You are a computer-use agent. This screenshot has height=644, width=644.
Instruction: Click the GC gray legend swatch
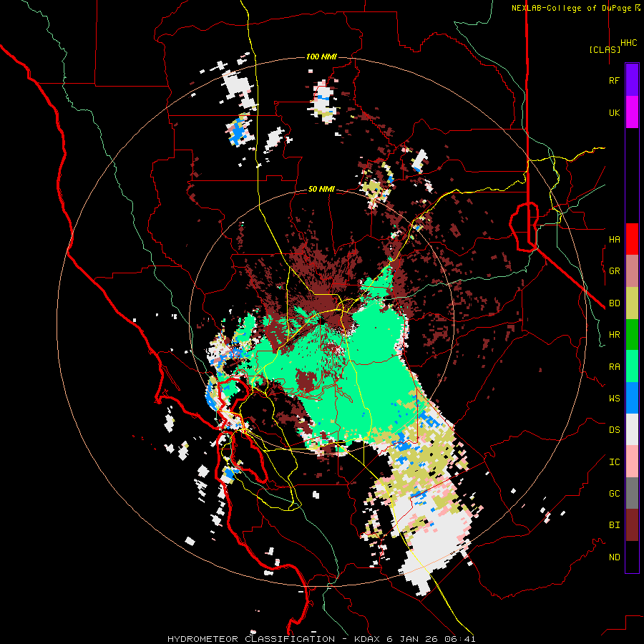click(x=632, y=493)
